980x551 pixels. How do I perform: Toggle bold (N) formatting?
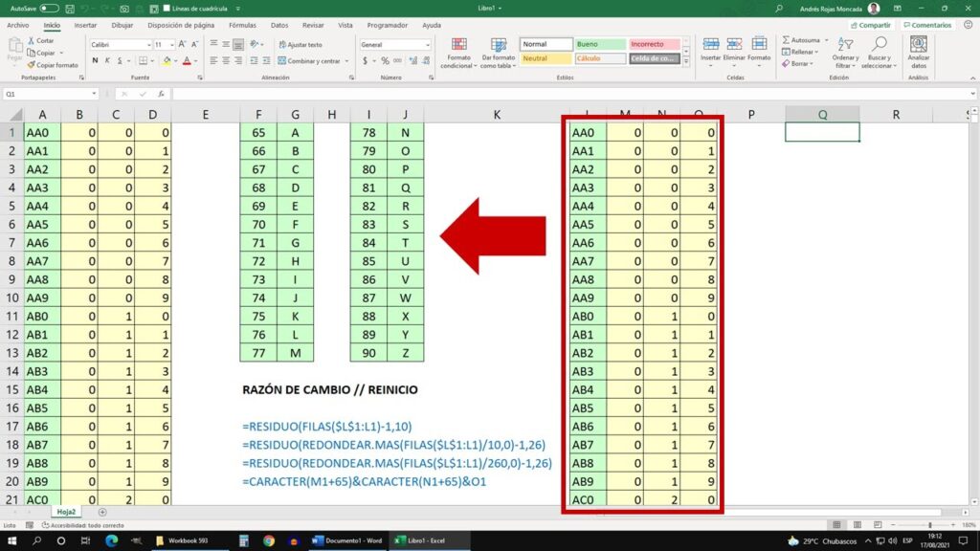pyautogui.click(x=95, y=61)
